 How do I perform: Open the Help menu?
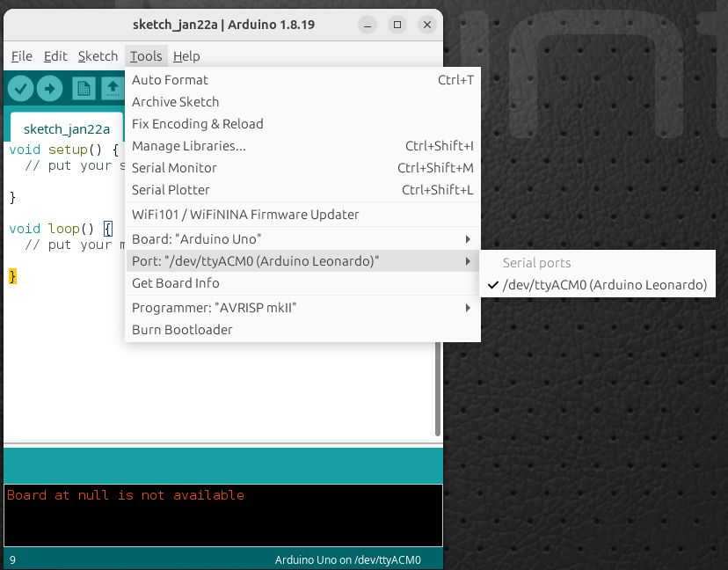point(186,56)
